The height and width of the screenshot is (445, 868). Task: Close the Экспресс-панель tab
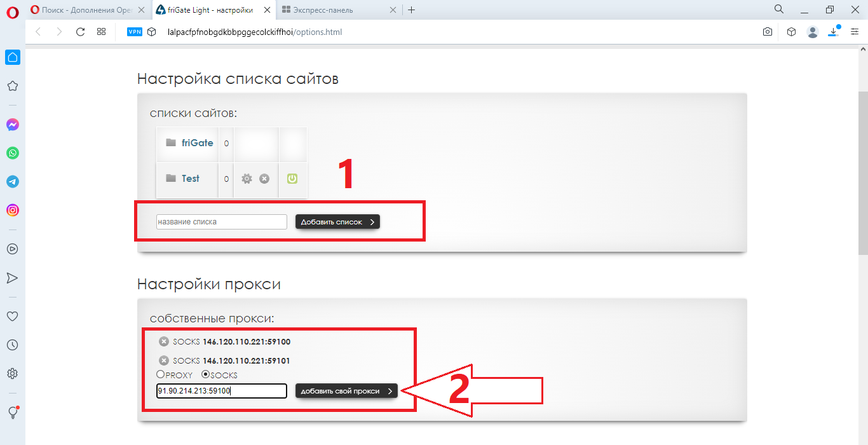pyautogui.click(x=393, y=10)
